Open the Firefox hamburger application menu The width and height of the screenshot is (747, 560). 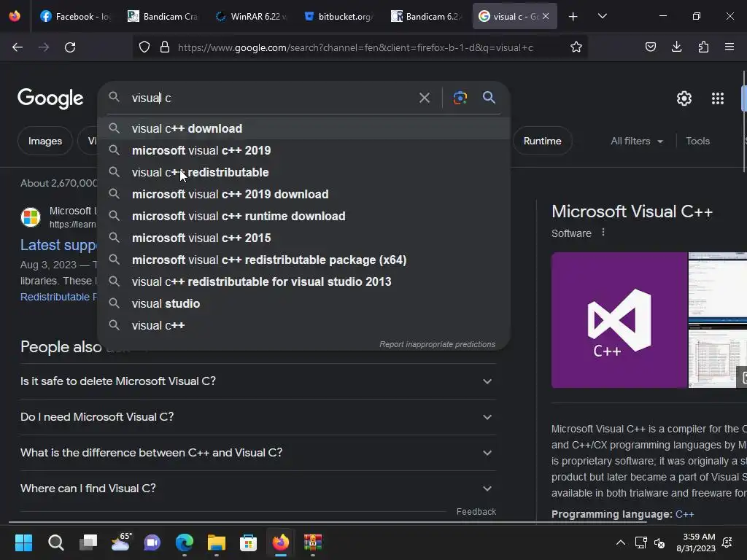(x=729, y=47)
